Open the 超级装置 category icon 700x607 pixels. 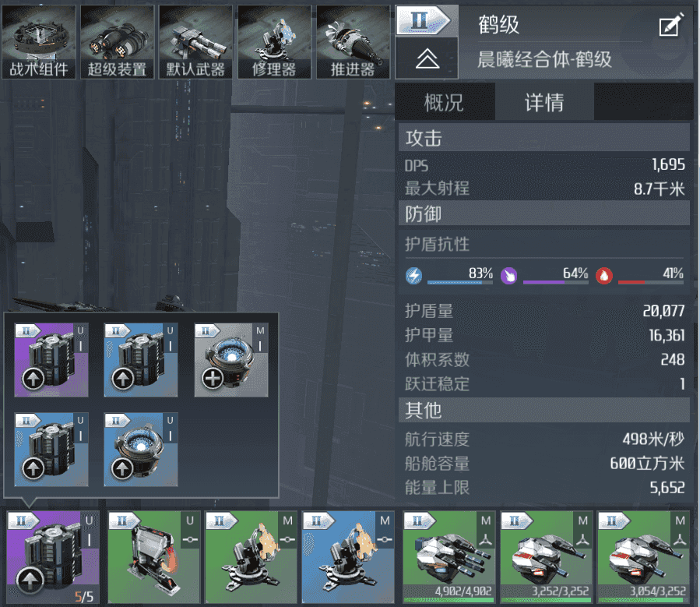(117, 42)
